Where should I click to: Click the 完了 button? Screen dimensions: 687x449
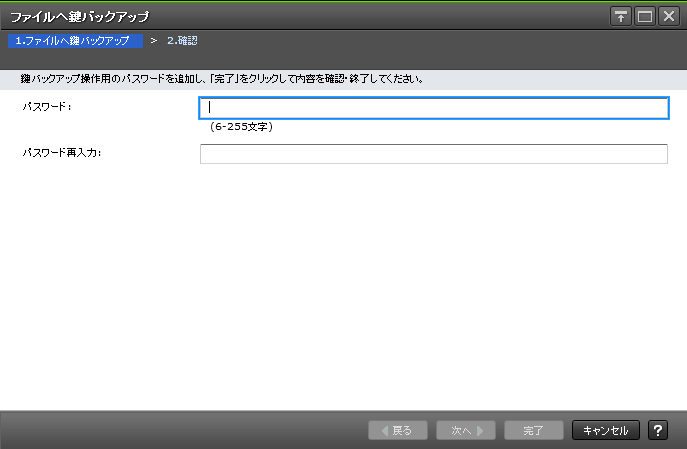coord(533,430)
